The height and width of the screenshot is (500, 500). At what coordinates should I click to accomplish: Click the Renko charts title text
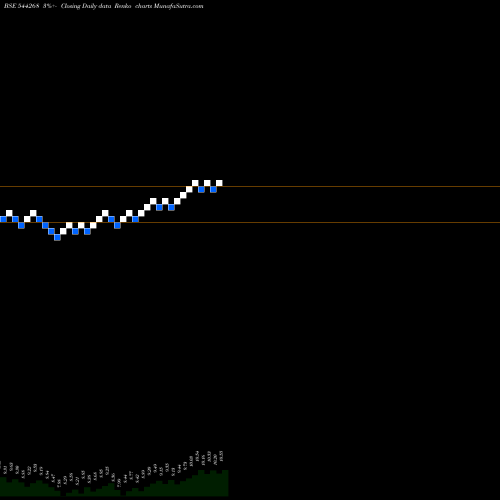tap(133, 6)
